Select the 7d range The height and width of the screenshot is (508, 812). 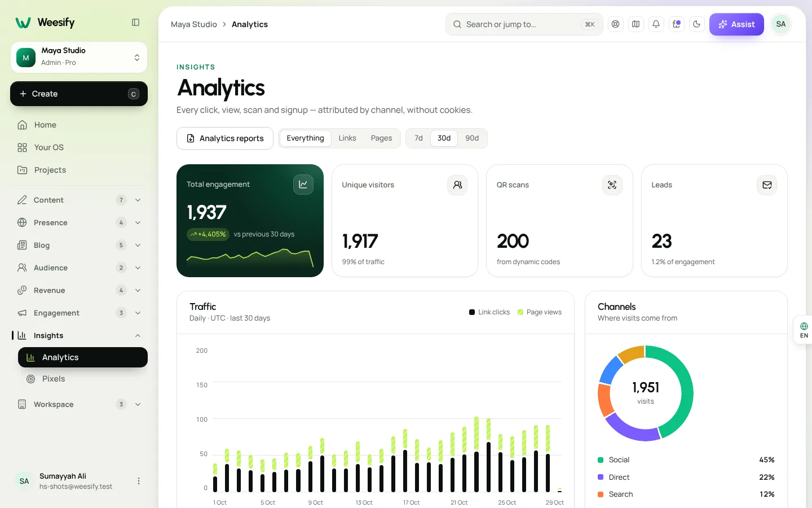coord(418,138)
